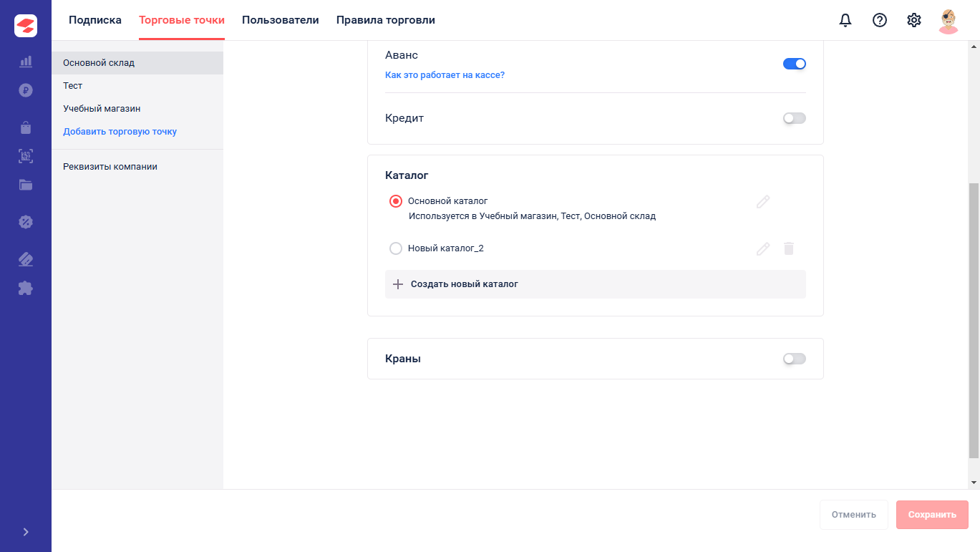Select Учебный магазин in the store list
980x552 pixels.
[x=137, y=109]
